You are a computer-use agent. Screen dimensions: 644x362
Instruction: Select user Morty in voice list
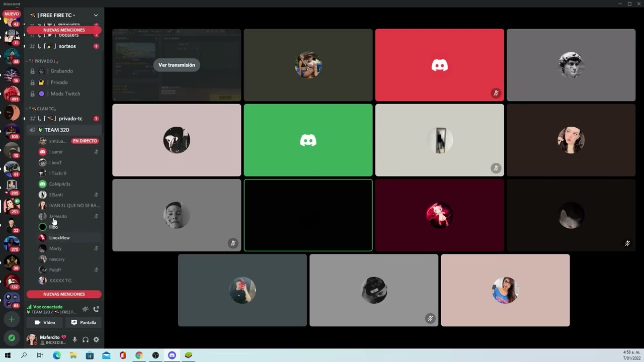coord(69,248)
